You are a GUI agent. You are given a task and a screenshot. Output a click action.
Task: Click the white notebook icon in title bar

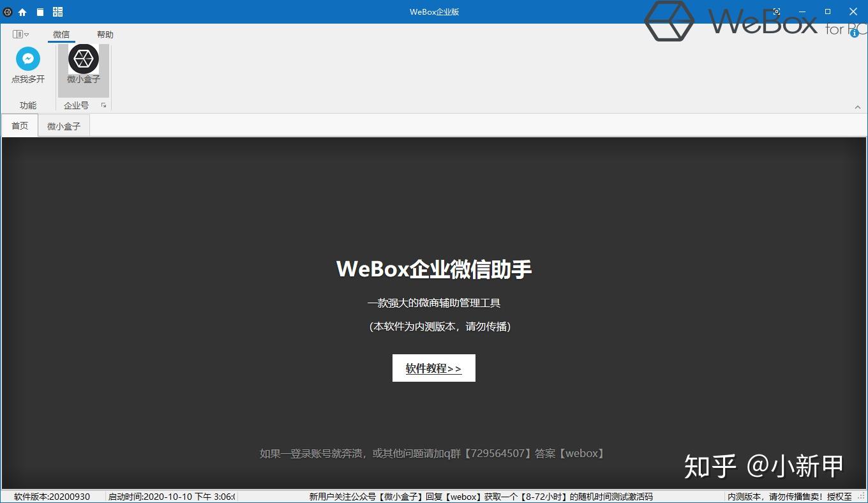pos(40,11)
